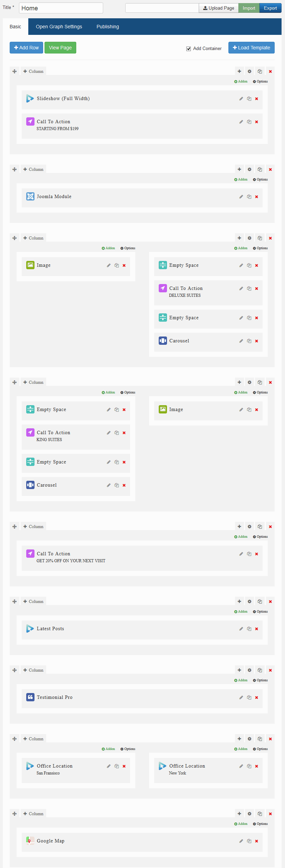
Task: Delete the KING SUITES call to action
Action: click(x=124, y=433)
